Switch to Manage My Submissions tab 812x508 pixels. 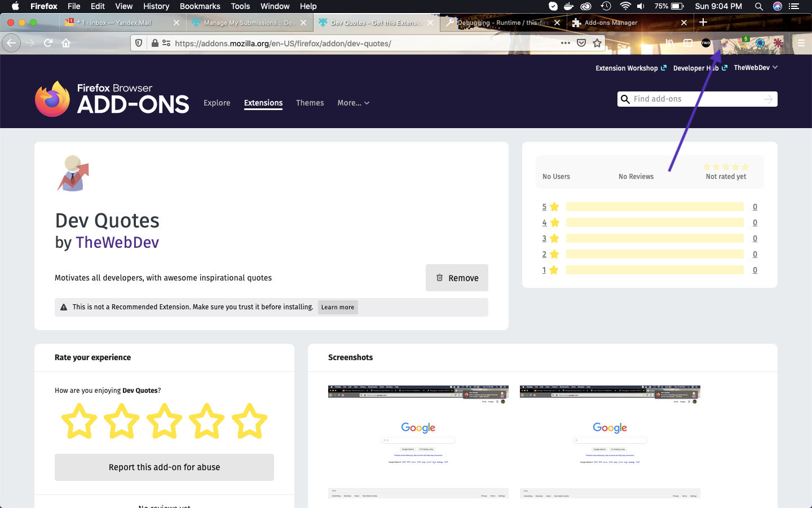(250, 23)
